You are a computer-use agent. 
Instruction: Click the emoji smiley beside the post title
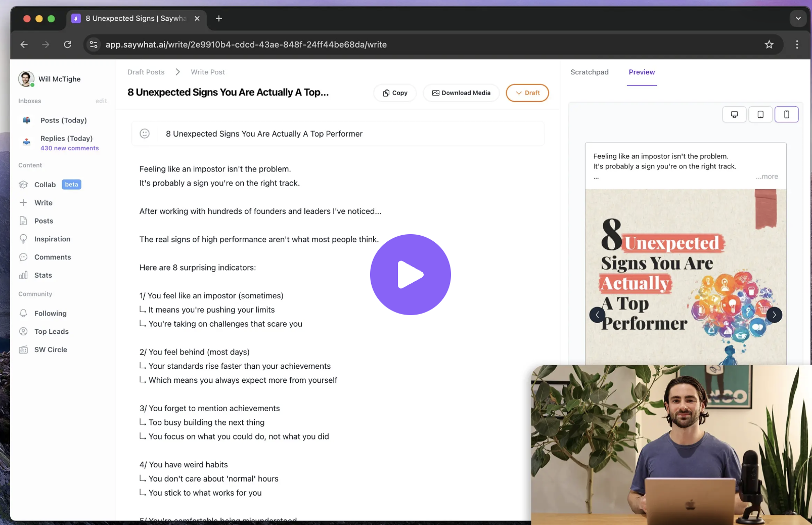(145, 134)
